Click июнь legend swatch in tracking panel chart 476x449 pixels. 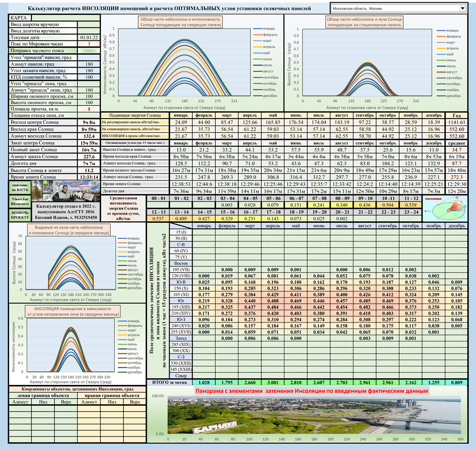coord(257,59)
